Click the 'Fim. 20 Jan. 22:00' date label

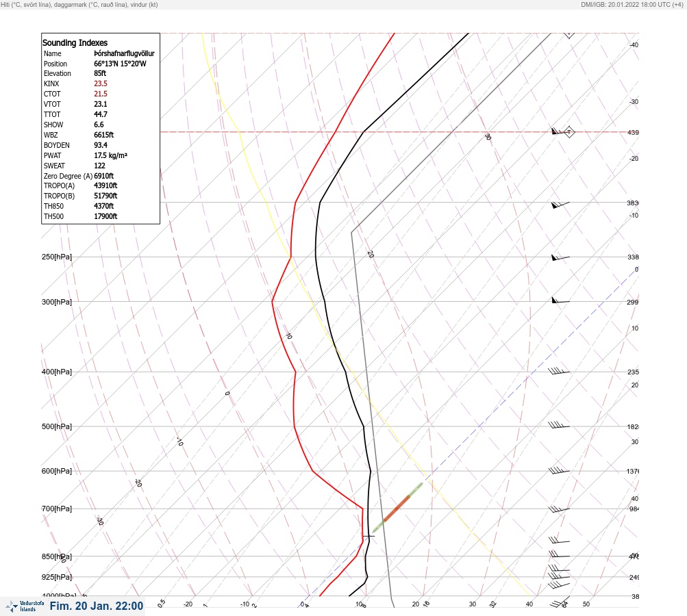pos(97,606)
